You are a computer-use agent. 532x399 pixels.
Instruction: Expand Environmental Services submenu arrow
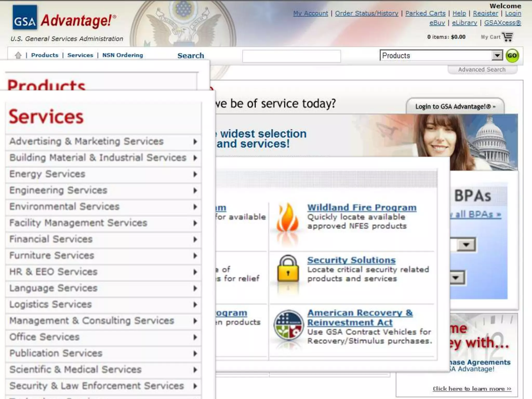coord(195,207)
